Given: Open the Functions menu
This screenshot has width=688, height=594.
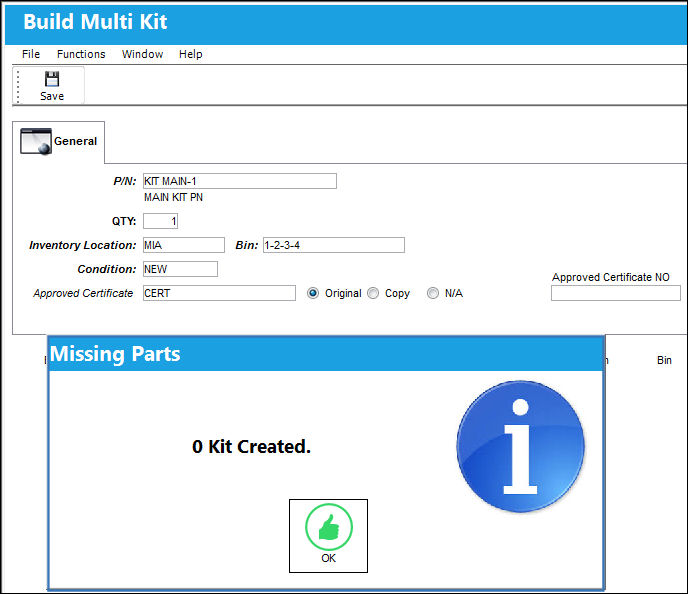Looking at the screenshot, I should [81, 54].
